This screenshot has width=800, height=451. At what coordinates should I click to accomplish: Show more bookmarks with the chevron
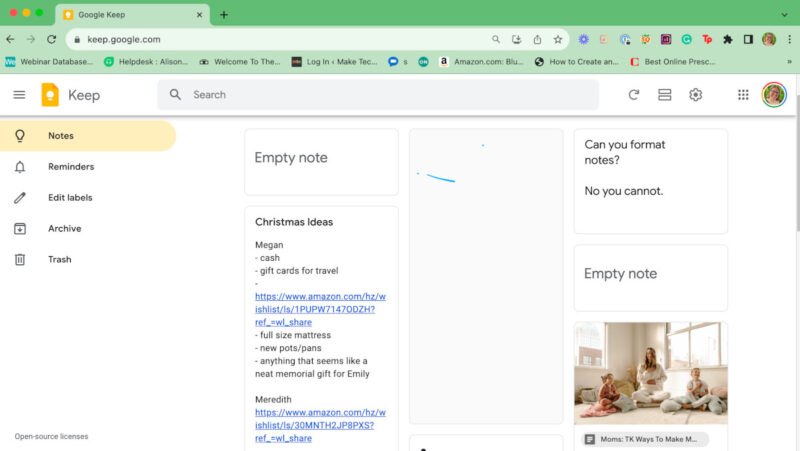tap(789, 62)
